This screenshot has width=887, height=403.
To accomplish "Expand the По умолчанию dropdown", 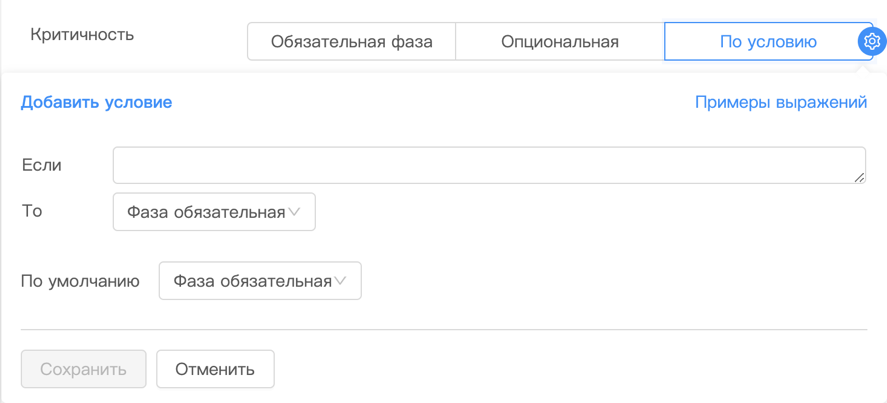I will [x=260, y=281].
